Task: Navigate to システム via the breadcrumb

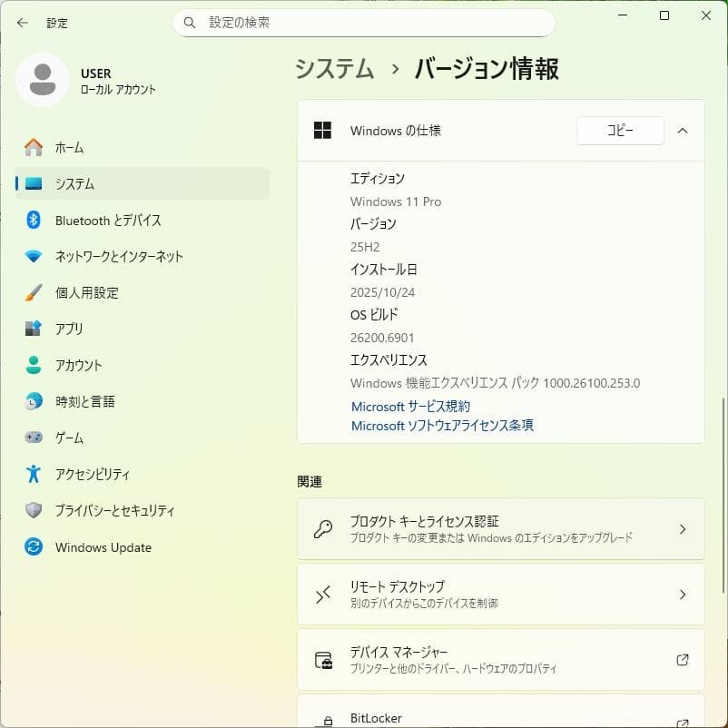Action: (332, 68)
